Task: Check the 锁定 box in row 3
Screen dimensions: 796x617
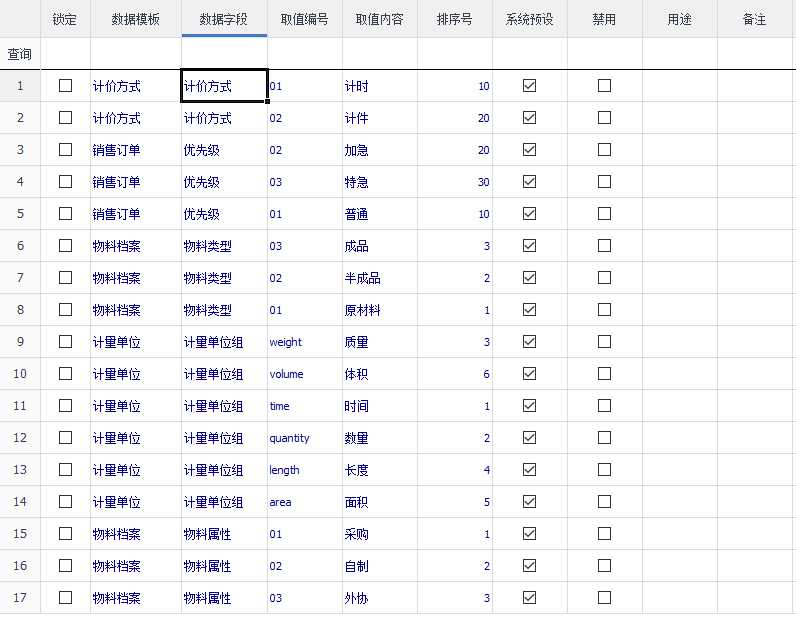Action: click(x=65, y=149)
